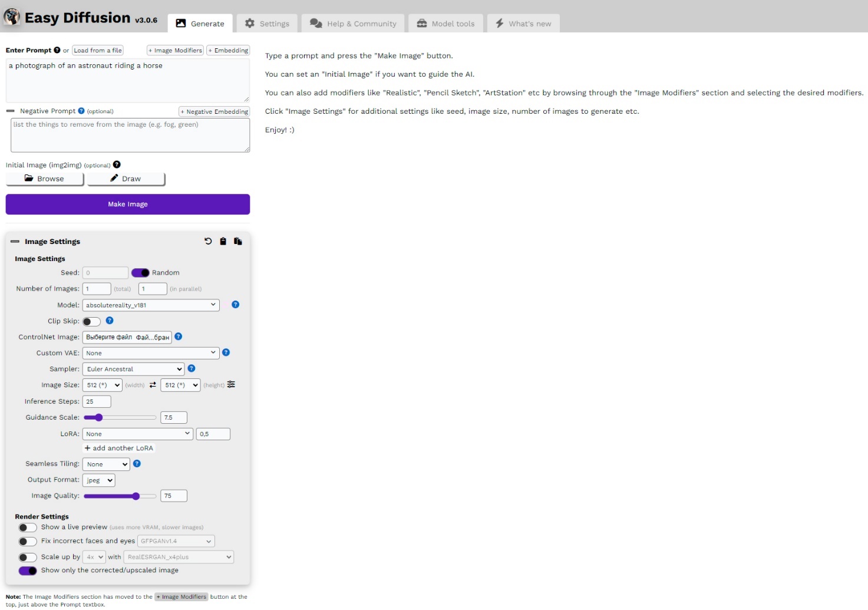Click the copy settings clipboard icon
Viewport: 868px width, 610px height.
pyautogui.click(x=223, y=241)
